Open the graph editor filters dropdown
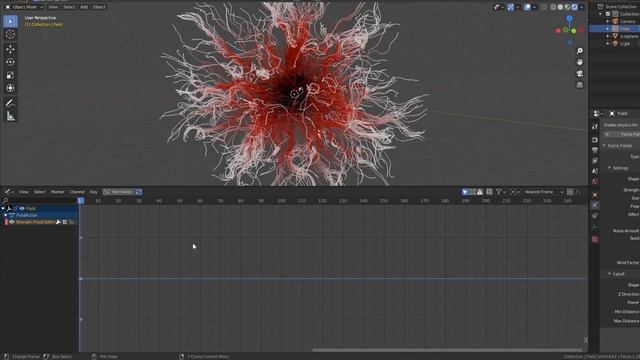The height and width of the screenshot is (360, 640). pyautogui.click(x=500, y=192)
